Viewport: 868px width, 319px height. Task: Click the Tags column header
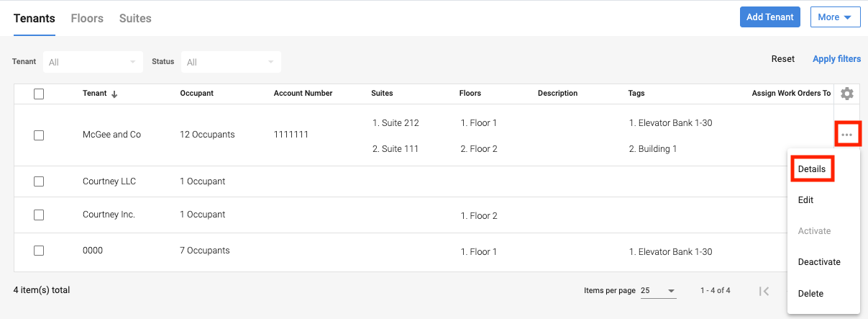click(x=636, y=94)
